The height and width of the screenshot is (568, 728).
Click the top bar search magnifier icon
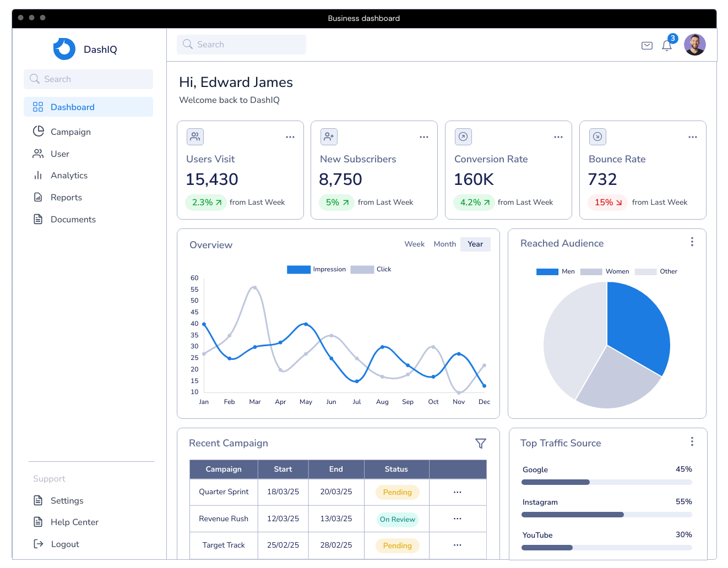pos(188,44)
